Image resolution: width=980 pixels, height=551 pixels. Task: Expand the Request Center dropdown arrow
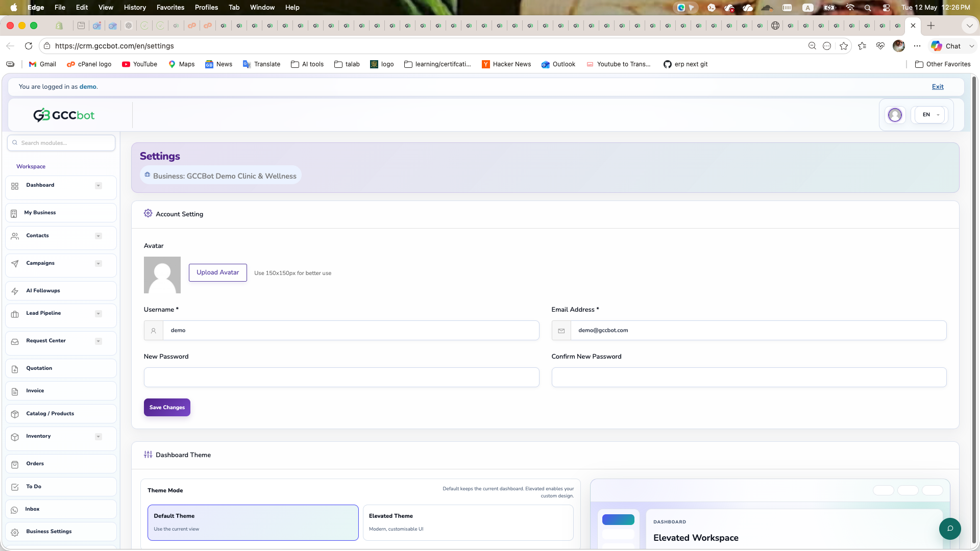(x=99, y=341)
